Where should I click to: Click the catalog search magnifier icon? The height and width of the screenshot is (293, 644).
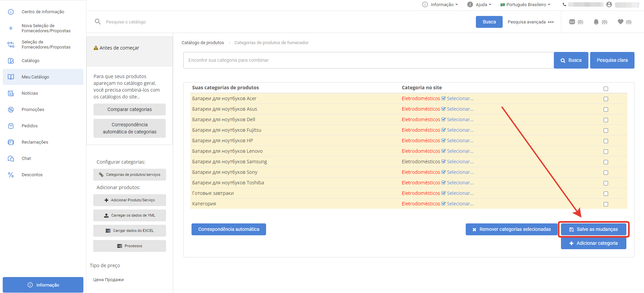tap(98, 22)
